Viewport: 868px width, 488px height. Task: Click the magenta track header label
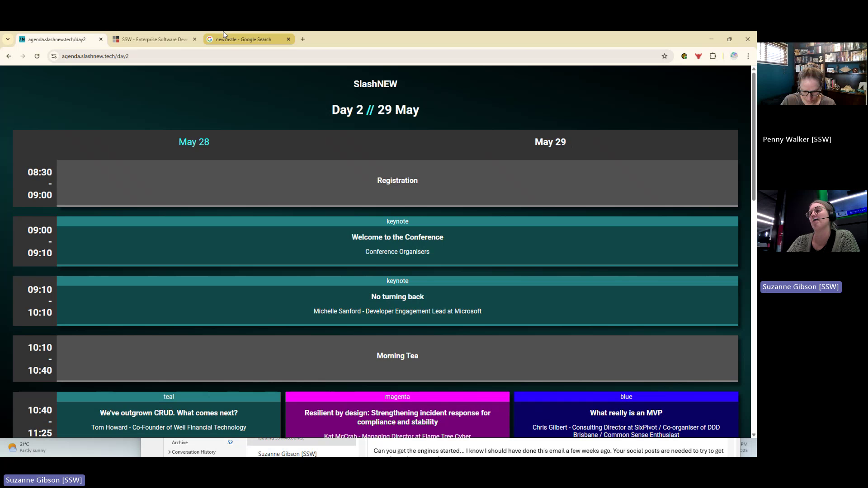tap(397, 397)
